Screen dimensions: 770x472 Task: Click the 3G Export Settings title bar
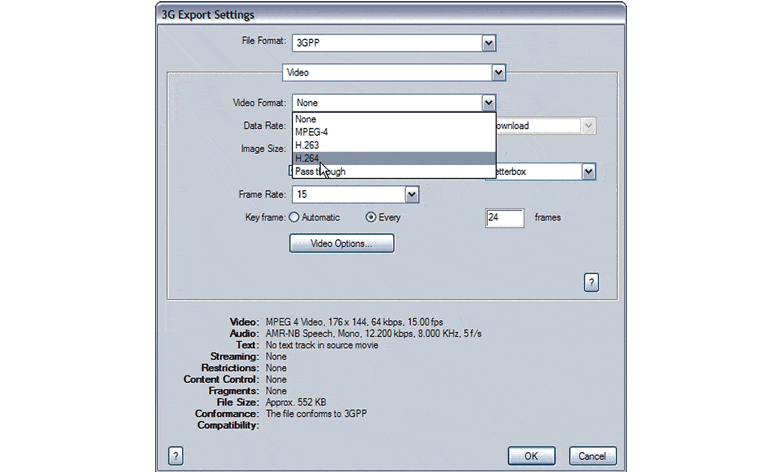(390, 14)
